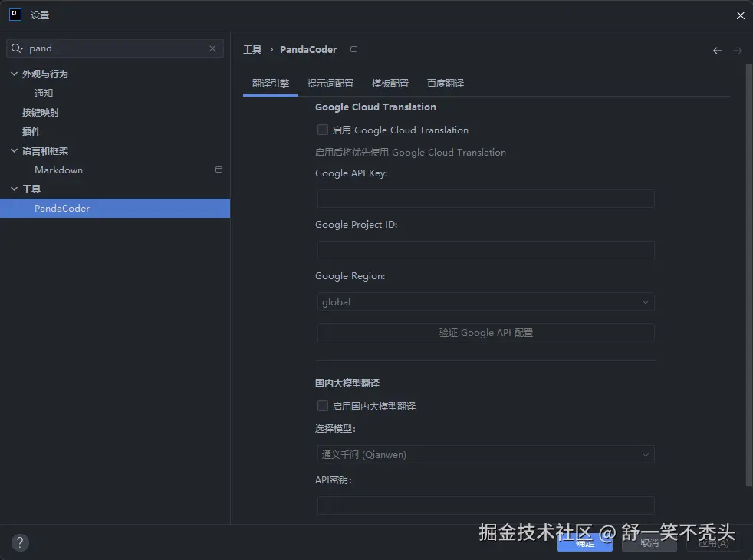Click the API密钥: label
Screen dimensions: 753x560
click(x=334, y=479)
